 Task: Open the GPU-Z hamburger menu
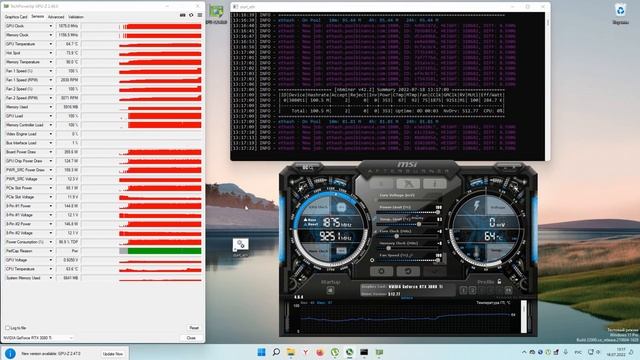click(x=200, y=15)
